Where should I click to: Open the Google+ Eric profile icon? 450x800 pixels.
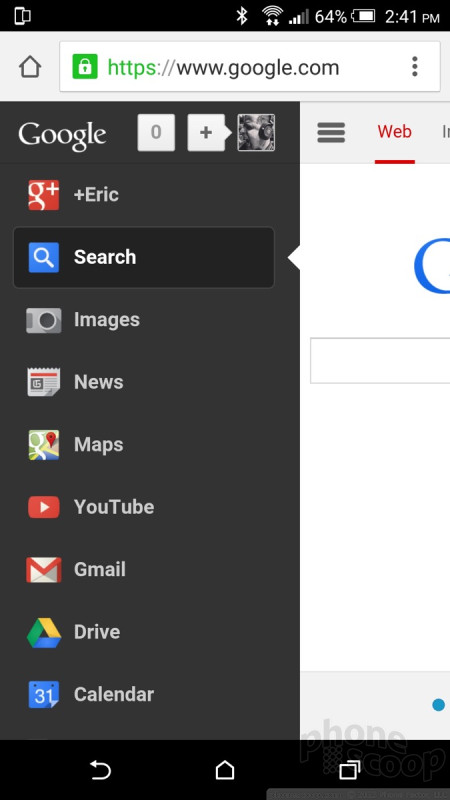[x=44, y=195]
